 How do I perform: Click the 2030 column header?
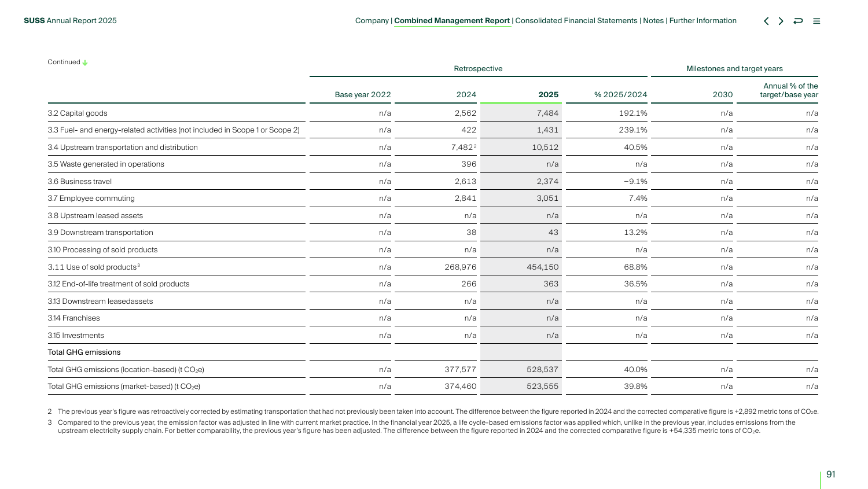click(x=723, y=95)
